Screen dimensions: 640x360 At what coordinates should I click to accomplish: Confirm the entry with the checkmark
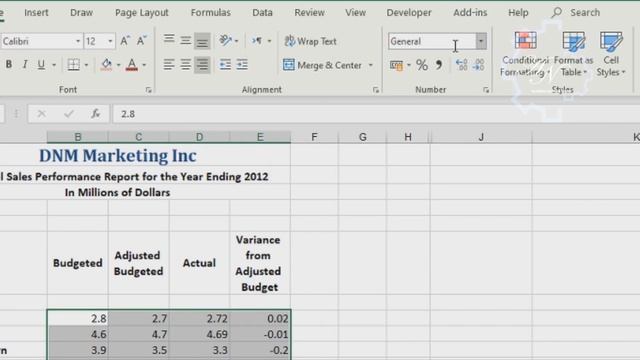pyautogui.click(x=69, y=114)
